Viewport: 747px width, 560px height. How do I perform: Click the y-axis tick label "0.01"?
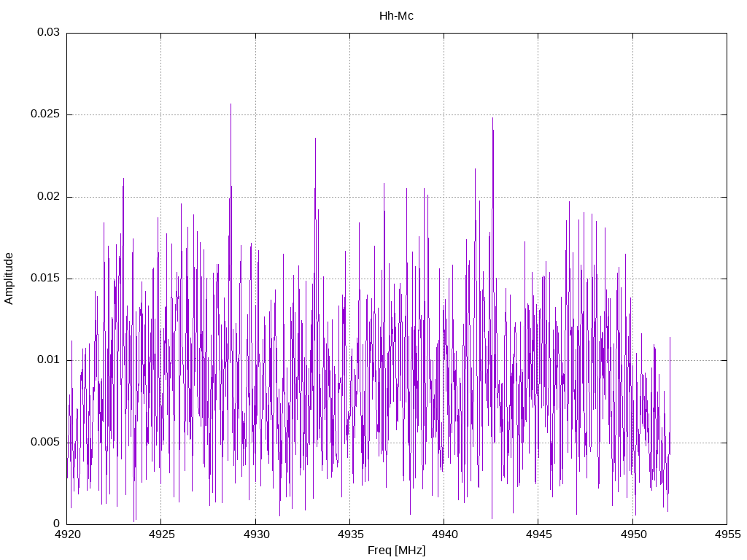(x=49, y=359)
